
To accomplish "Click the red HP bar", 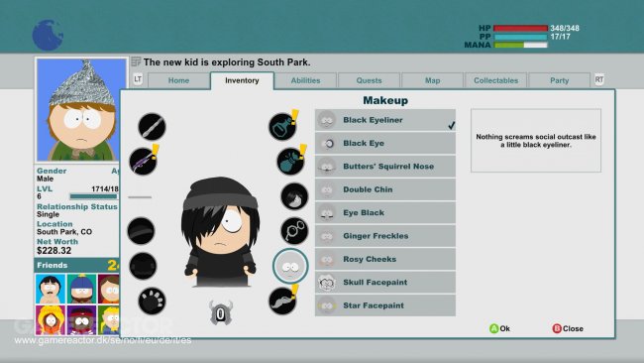I will coord(520,29).
